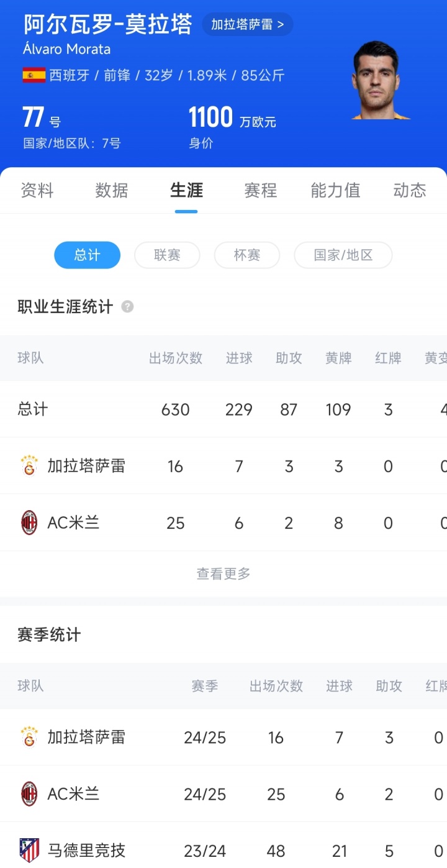Switch to the 赛程 tab
Image resolution: width=447 pixels, height=868 pixels.
[x=261, y=190]
